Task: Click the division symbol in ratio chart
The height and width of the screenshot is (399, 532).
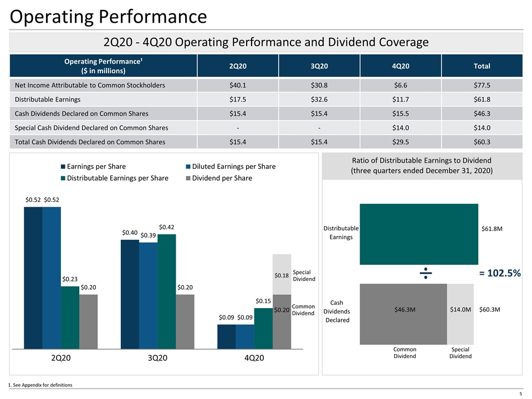Action: 426,273
